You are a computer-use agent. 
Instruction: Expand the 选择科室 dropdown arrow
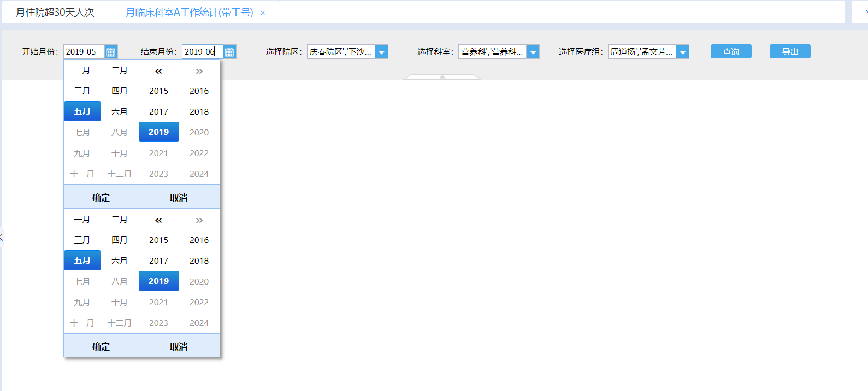click(x=533, y=52)
